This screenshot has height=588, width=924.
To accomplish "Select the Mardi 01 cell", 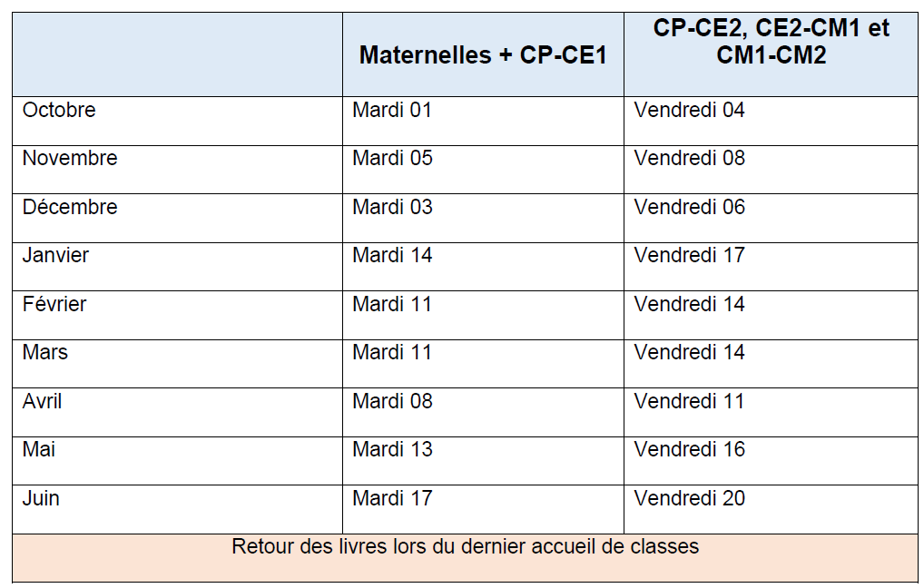I will (x=392, y=111).
